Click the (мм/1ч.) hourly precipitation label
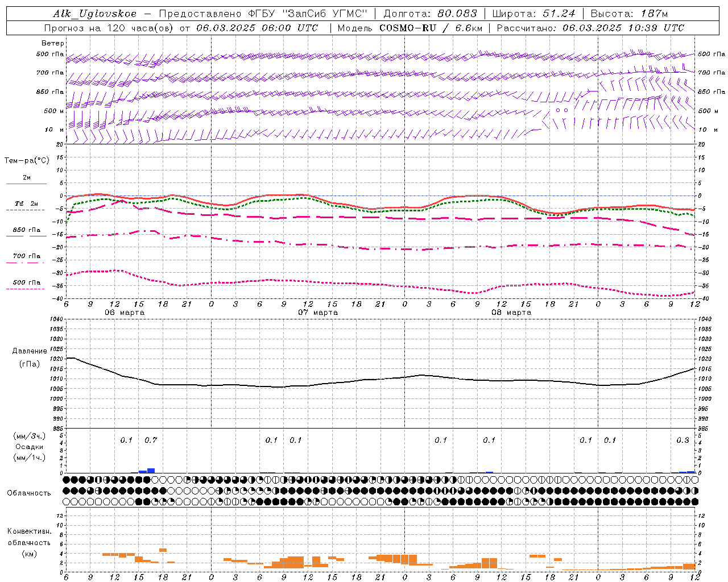This screenshot has height=582, width=728. click(30, 458)
